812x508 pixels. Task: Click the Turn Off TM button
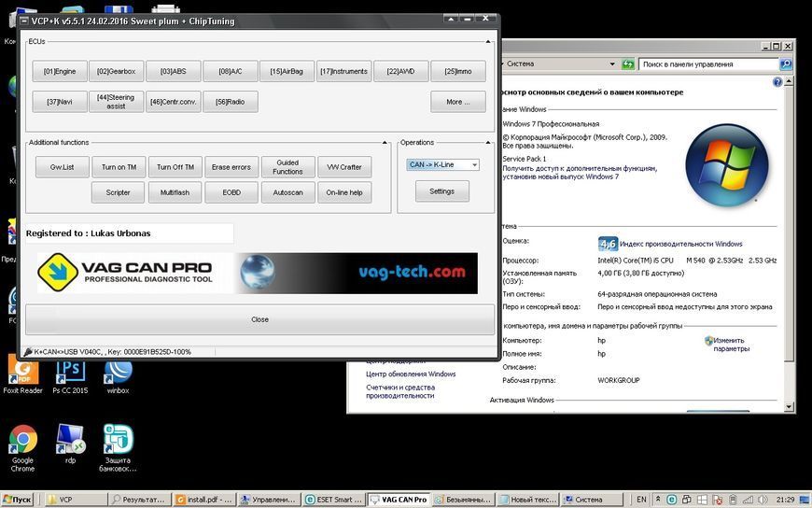coord(175,167)
